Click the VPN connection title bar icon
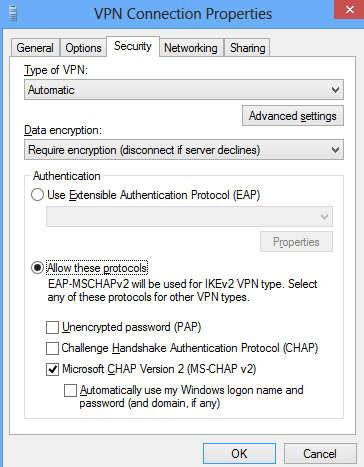This screenshot has width=364, height=467. point(13,14)
